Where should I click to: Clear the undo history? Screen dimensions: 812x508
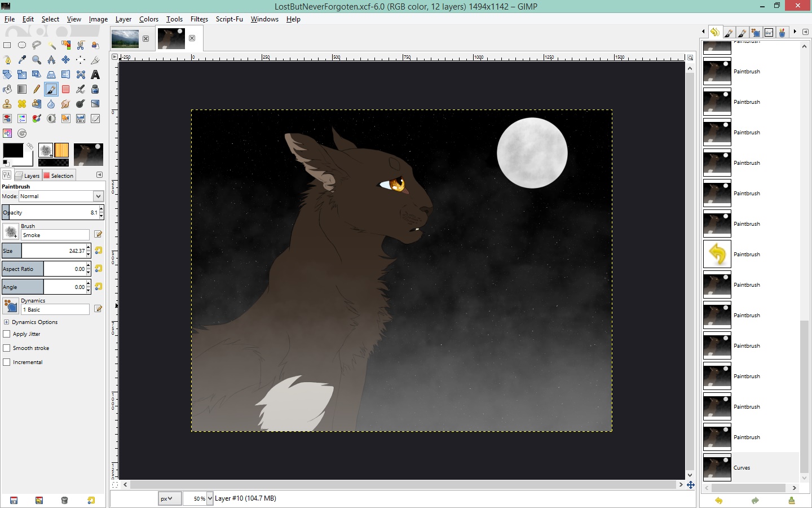click(792, 501)
